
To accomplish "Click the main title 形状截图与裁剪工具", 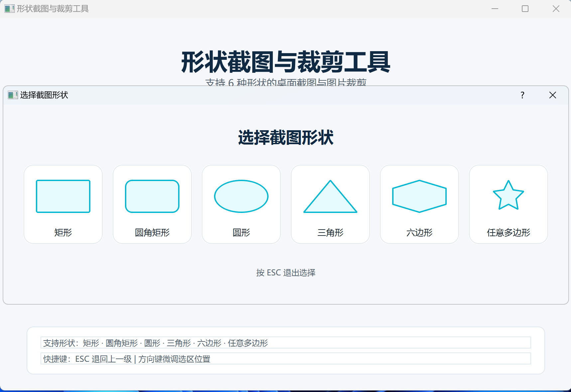I will (x=286, y=62).
